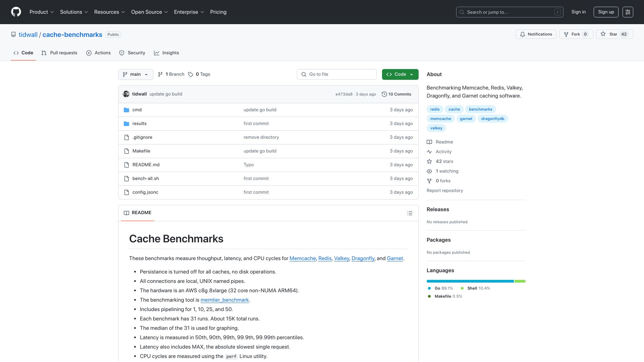This screenshot has height=362, width=644.
Task: Expand the main branch dropdown
Action: click(136, 74)
